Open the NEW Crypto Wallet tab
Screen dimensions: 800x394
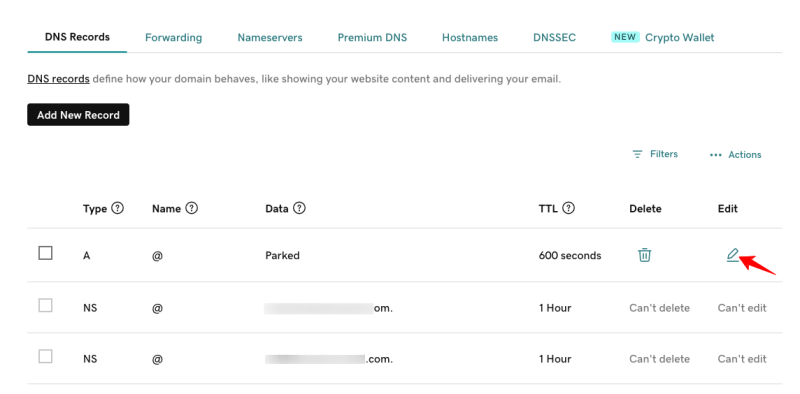[663, 37]
